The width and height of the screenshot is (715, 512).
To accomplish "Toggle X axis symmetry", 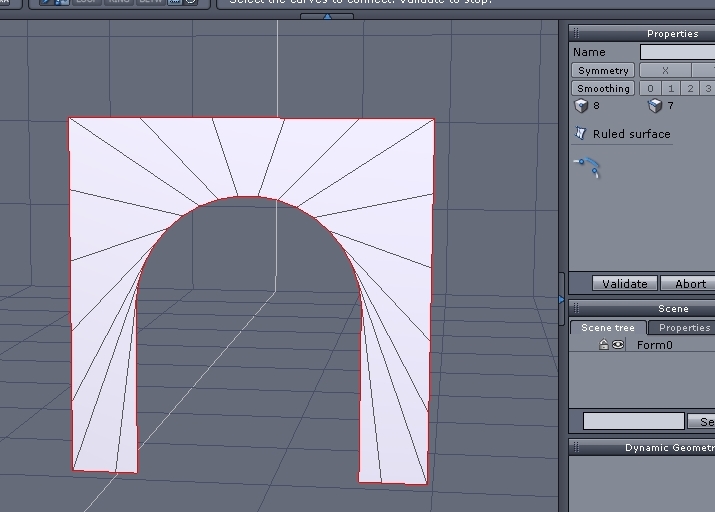I will 665,70.
